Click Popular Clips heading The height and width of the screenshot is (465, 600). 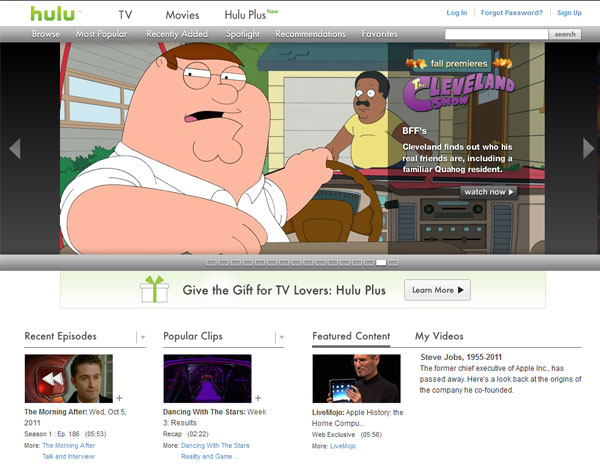pyautogui.click(x=193, y=336)
